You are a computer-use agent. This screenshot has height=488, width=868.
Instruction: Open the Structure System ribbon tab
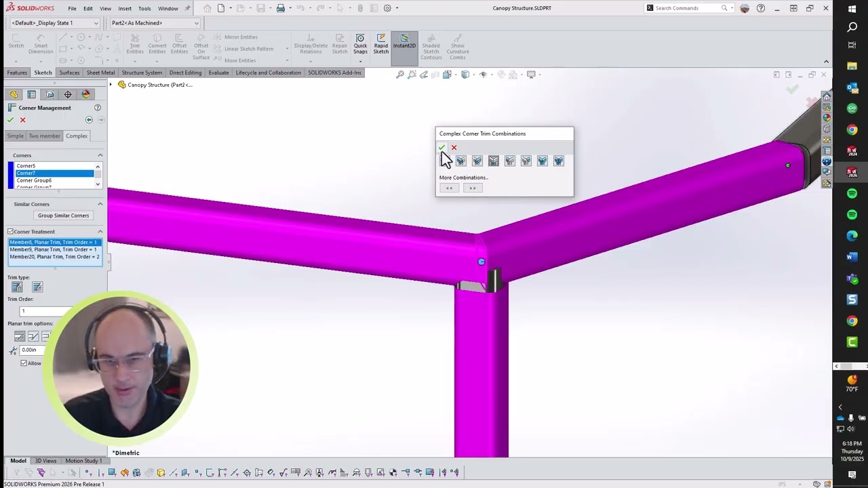[142, 73]
